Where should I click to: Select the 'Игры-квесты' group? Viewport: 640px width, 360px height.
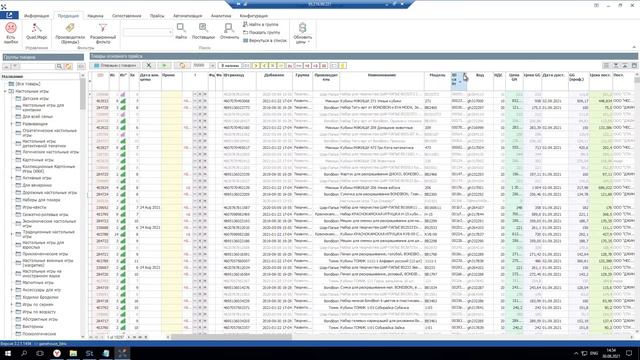click(x=34, y=207)
